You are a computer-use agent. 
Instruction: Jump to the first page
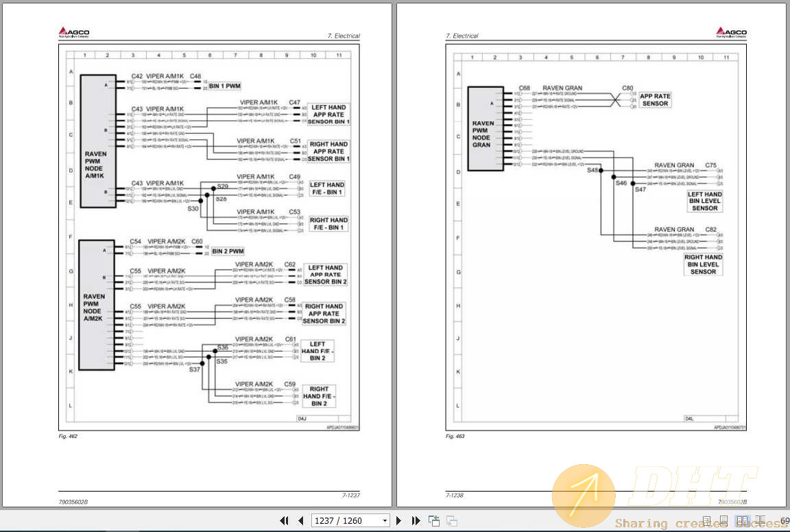pyautogui.click(x=284, y=520)
